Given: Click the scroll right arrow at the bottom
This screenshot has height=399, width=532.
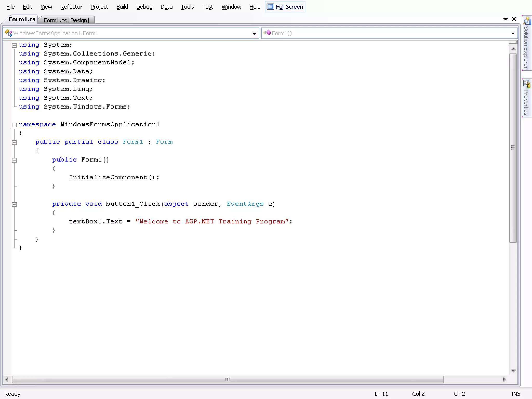Looking at the screenshot, I should 504,380.
